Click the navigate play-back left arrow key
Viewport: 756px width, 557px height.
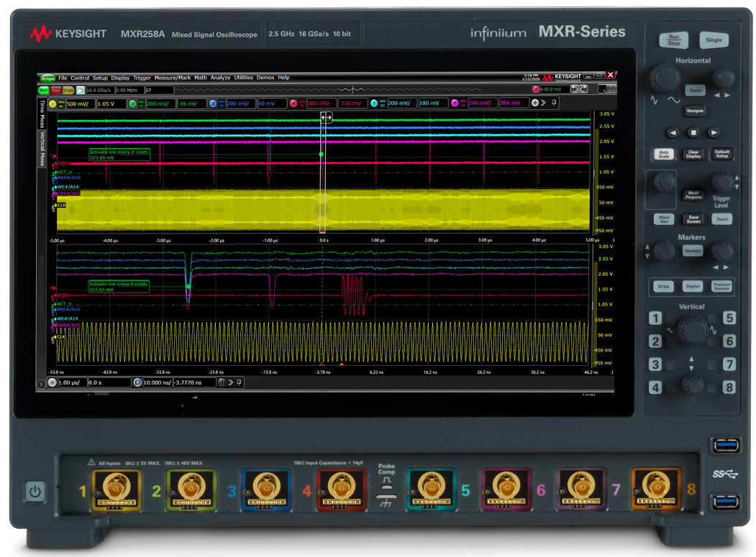pos(673,133)
